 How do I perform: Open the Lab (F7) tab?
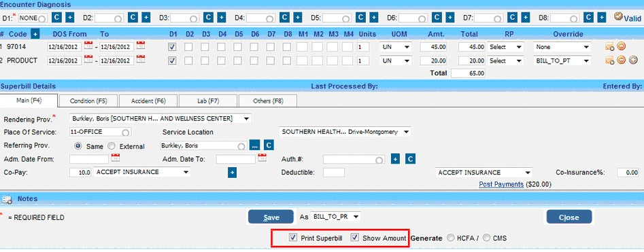tap(207, 101)
